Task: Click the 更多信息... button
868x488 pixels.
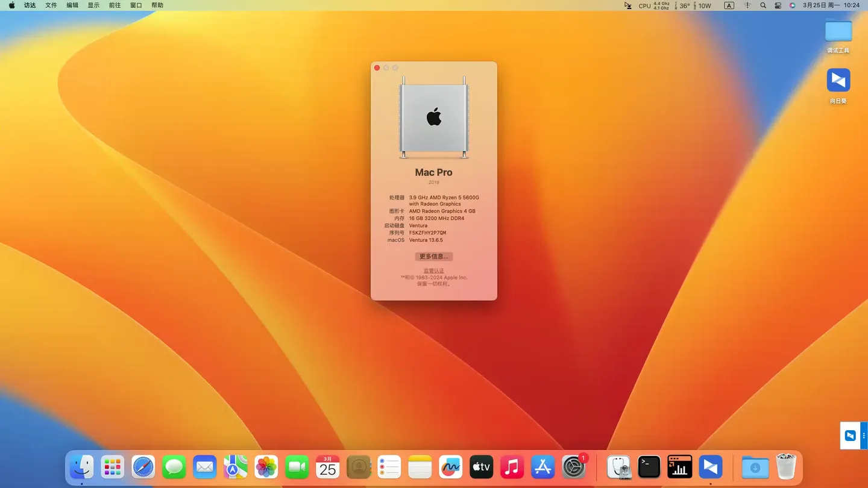Action: click(x=433, y=257)
